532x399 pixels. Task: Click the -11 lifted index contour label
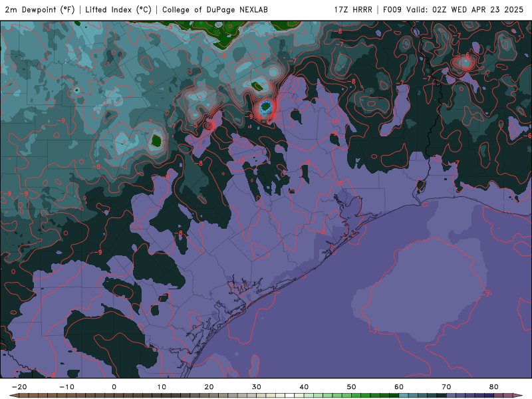pos(247,146)
